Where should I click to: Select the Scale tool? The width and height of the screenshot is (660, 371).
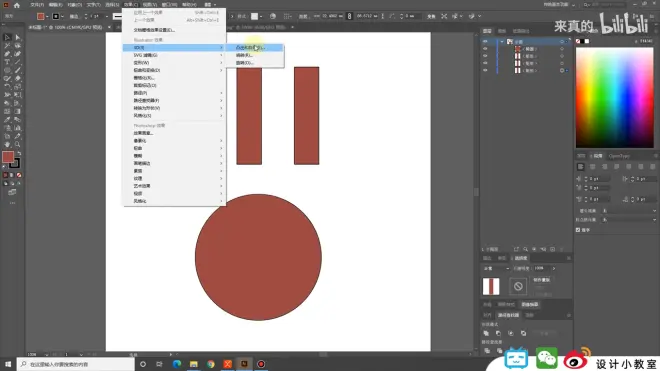(17, 87)
